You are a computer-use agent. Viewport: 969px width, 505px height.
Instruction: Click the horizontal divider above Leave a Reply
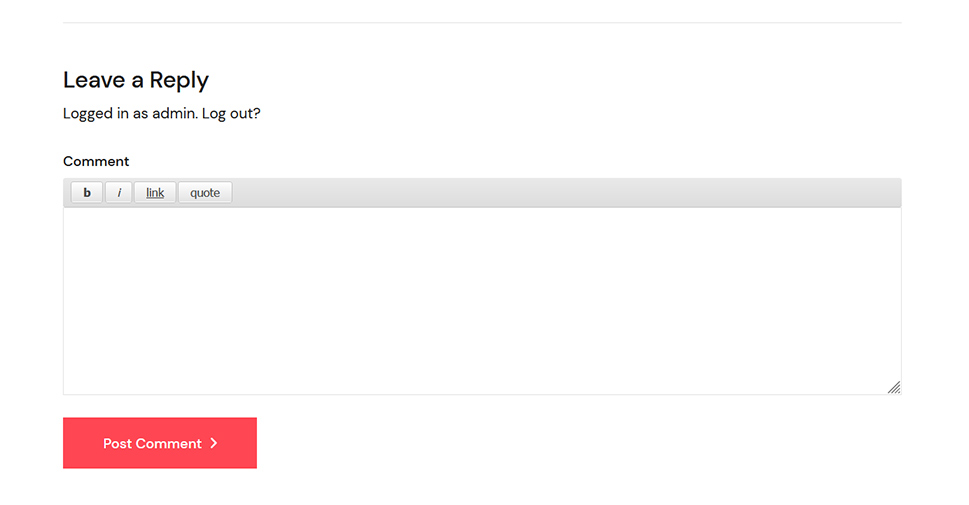[x=482, y=23]
